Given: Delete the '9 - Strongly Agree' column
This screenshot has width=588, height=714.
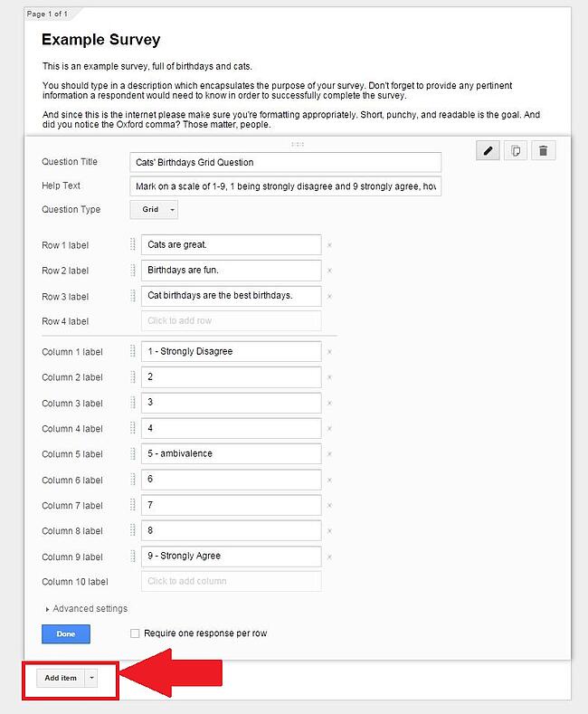Looking at the screenshot, I should [329, 557].
